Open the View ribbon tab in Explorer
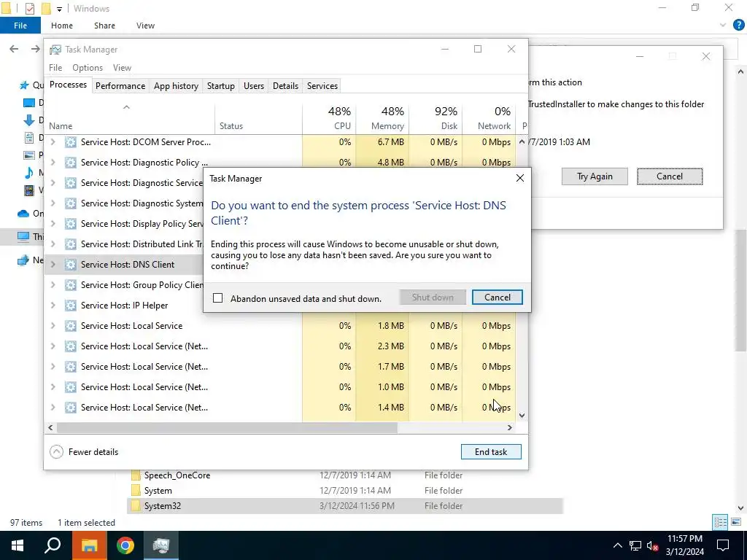 tap(145, 26)
